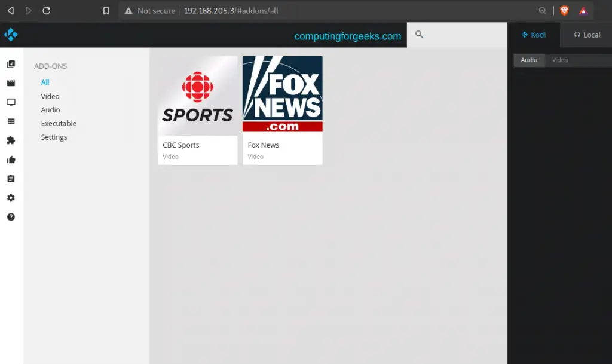Switch to the Kodi player tab

coord(534,35)
